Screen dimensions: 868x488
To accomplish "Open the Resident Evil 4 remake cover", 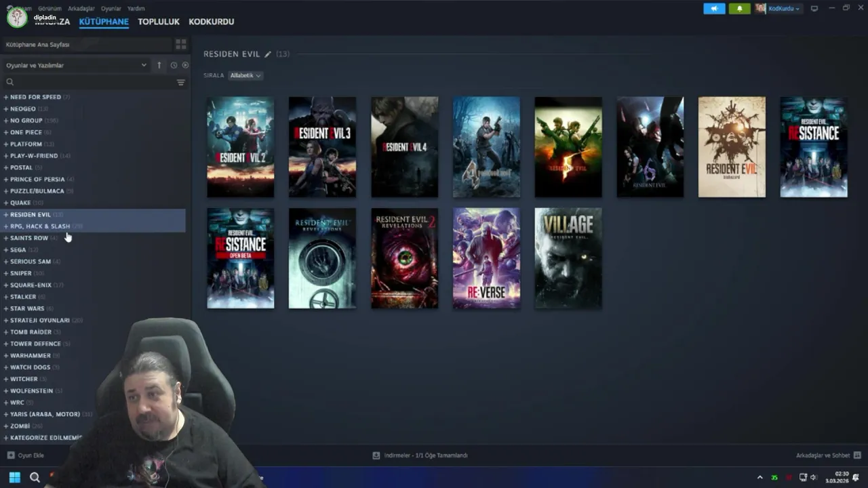I will [x=405, y=147].
